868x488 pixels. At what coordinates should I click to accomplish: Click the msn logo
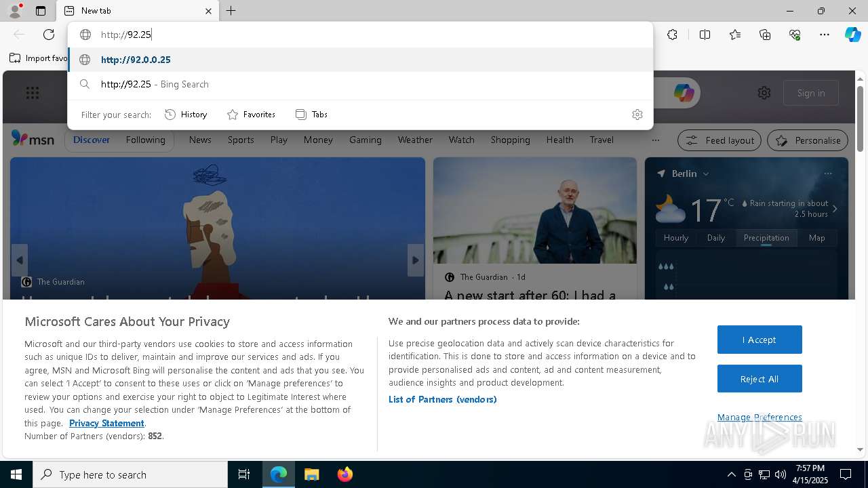[x=33, y=139]
